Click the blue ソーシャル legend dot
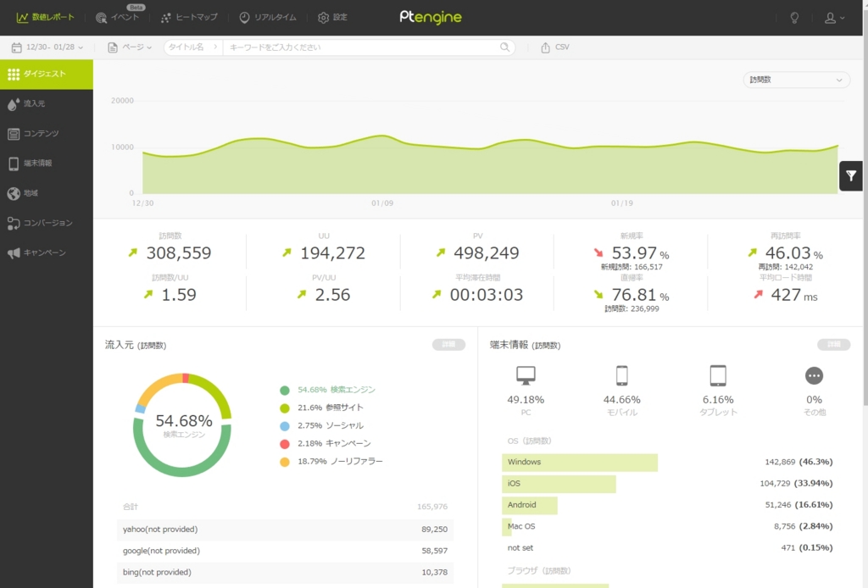This screenshot has width=868, height=588. point(285,426)
